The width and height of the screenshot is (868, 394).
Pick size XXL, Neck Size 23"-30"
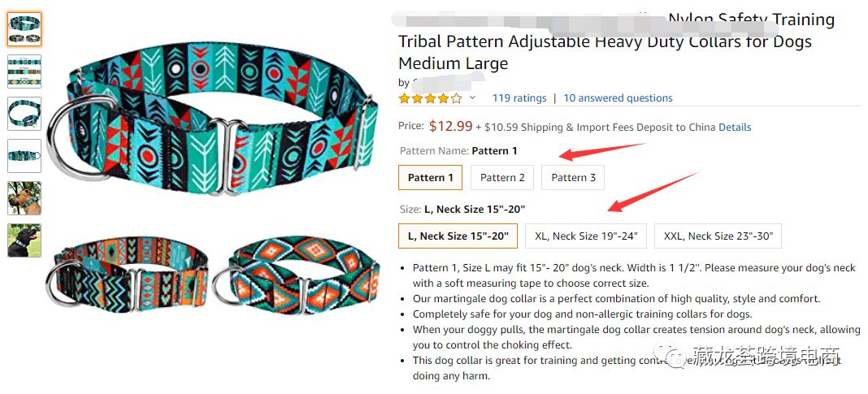pos(718,236)
